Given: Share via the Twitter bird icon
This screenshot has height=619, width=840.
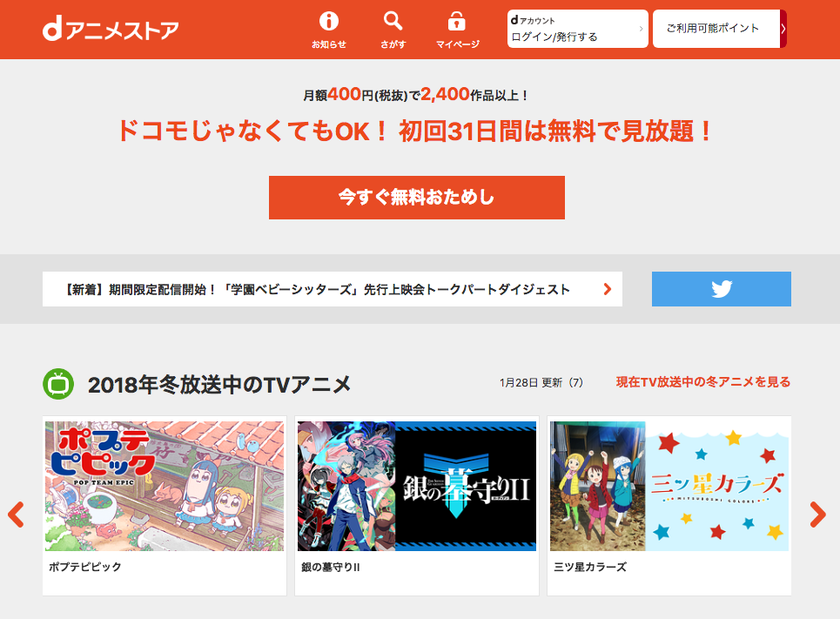Looking at the screenshot, I should (721, 289).
